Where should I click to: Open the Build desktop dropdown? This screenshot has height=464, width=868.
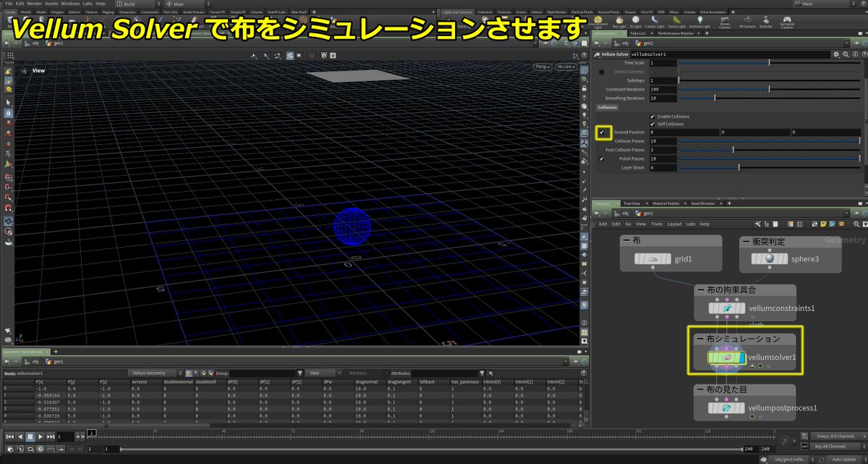pos(137,4)
